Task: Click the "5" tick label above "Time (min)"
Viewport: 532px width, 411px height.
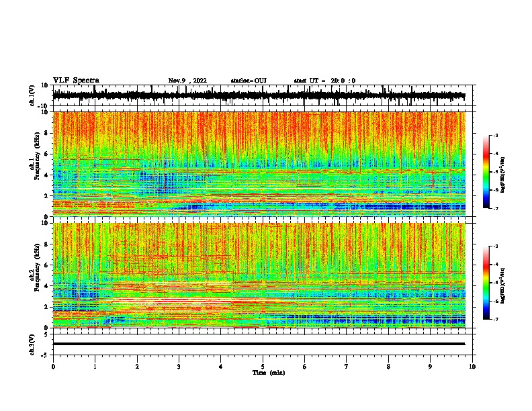Action: point(263,366)
